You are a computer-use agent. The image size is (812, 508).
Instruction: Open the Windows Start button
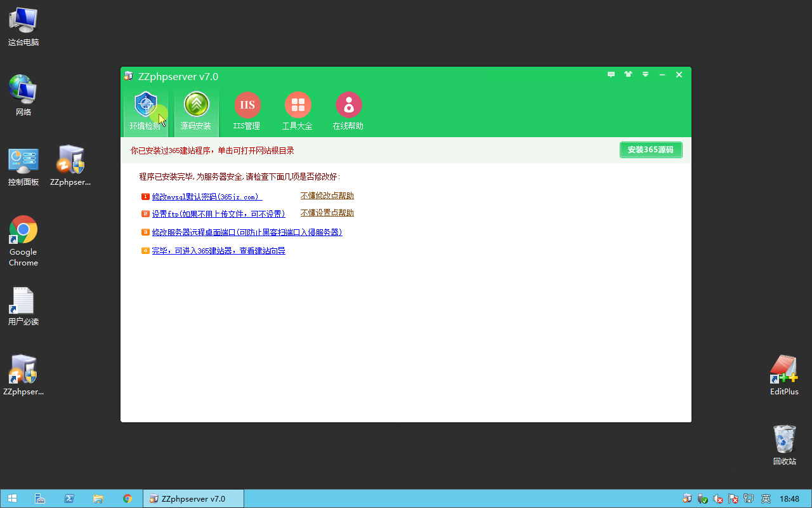tap(12, 498)
